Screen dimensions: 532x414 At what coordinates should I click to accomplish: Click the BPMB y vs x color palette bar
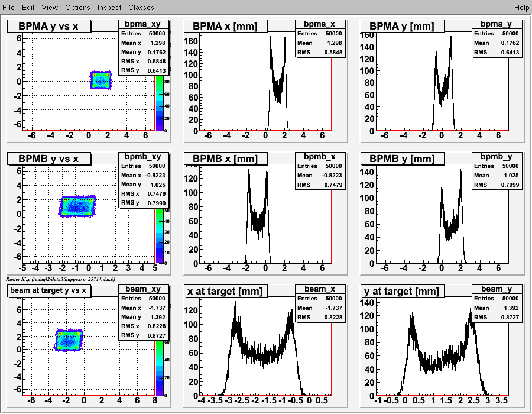(x=160, y=236)
